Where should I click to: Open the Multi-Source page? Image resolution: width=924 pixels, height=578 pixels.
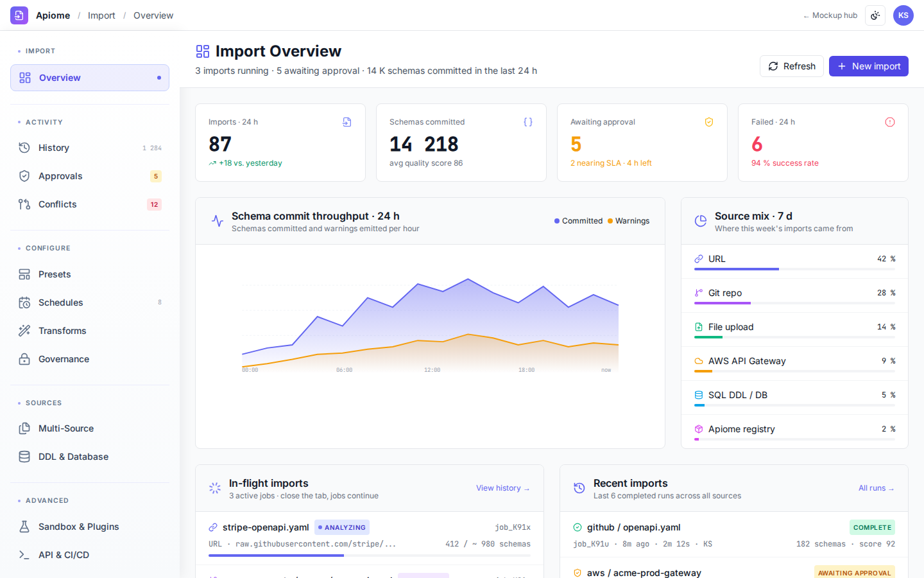click(x=90, y=428)
